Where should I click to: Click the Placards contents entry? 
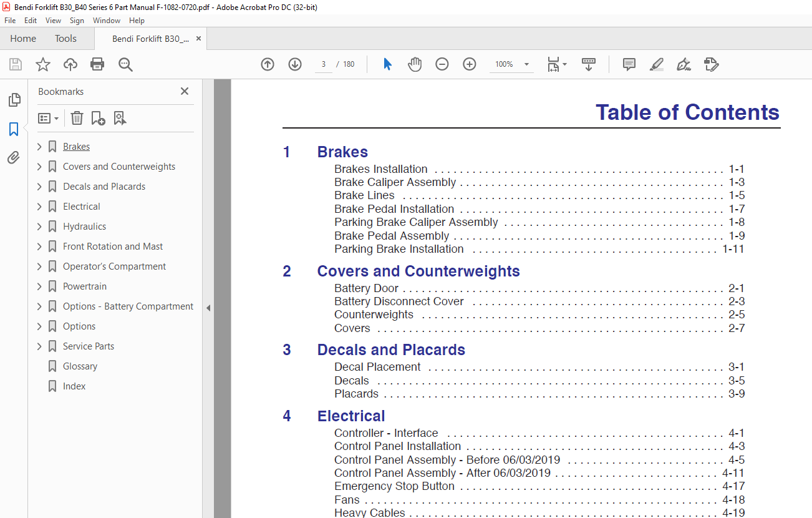point(539,394)
